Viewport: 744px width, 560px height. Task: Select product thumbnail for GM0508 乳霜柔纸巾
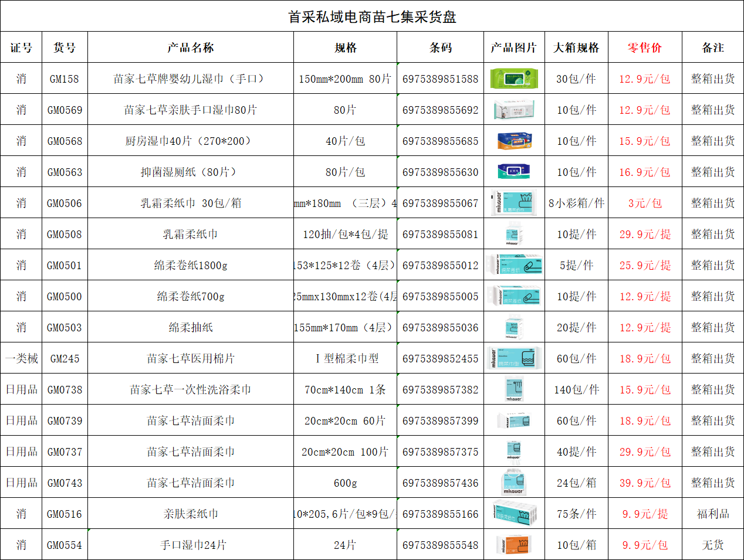[x=514, y=234]
